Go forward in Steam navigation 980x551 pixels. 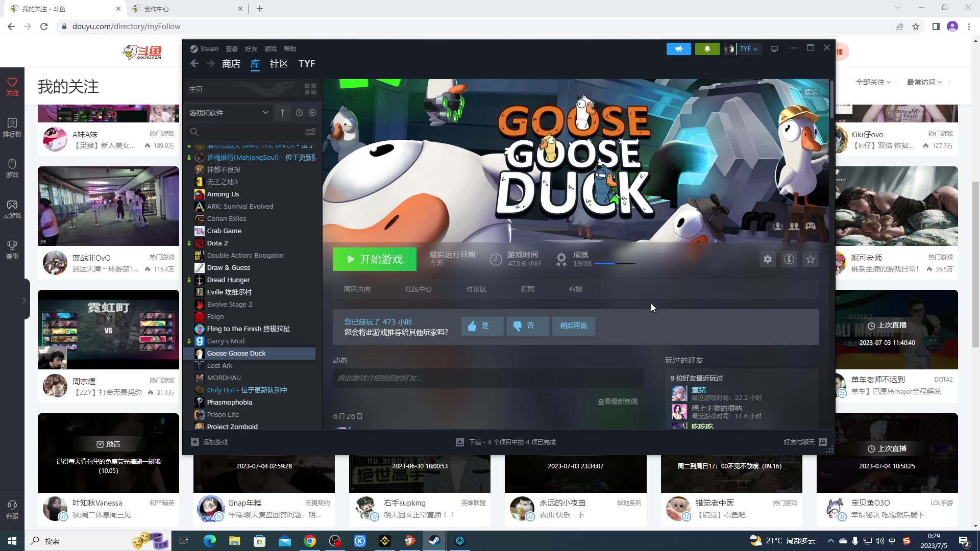pyautogui.click(x=210, y=63)
